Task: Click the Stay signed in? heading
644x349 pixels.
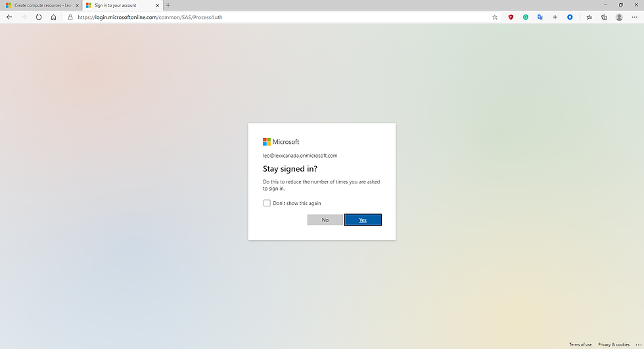Action: tap(290, 169)
